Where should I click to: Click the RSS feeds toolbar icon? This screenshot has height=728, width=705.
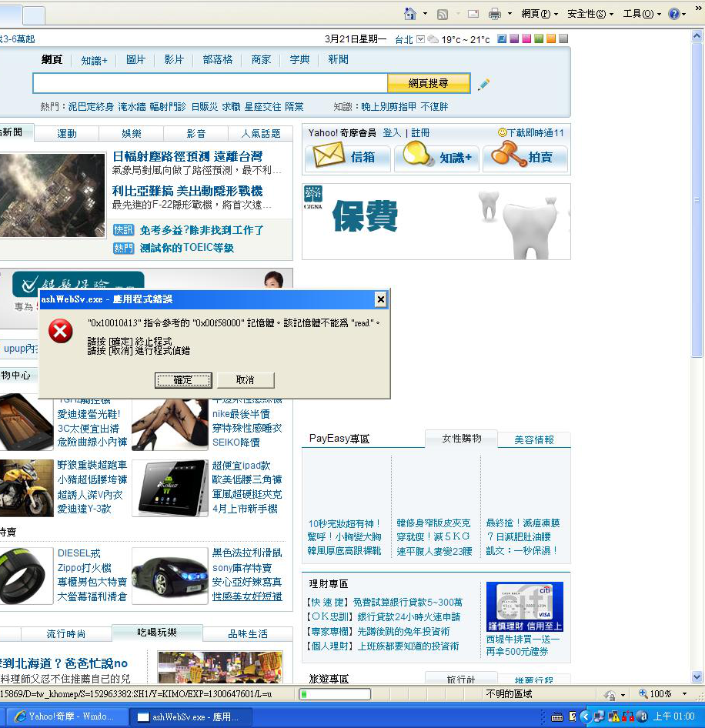(443, 14)
